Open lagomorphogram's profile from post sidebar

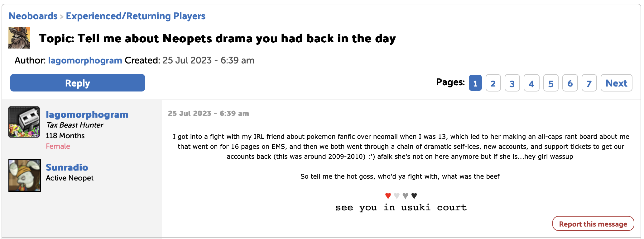click(87, 115)
